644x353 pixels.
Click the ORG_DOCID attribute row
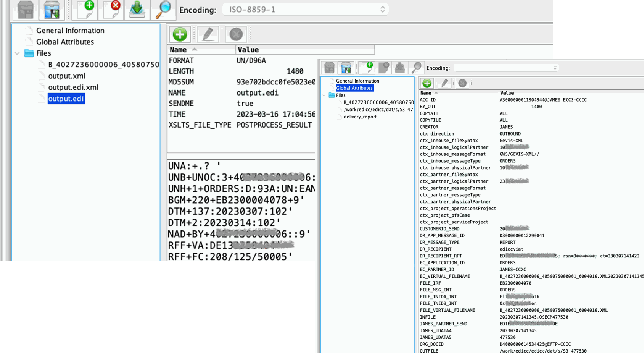click(x=531, y=344)
